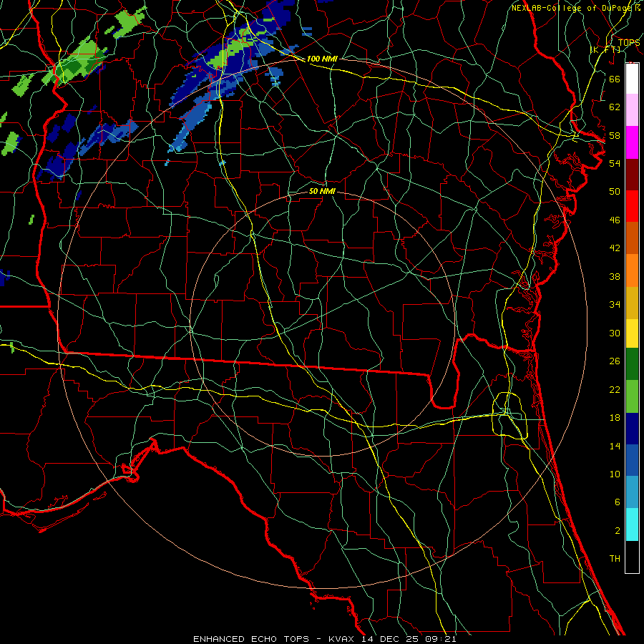Click the 50 NMI range ring label
This screenshot has height=644, width=644.
pos(322,191)
